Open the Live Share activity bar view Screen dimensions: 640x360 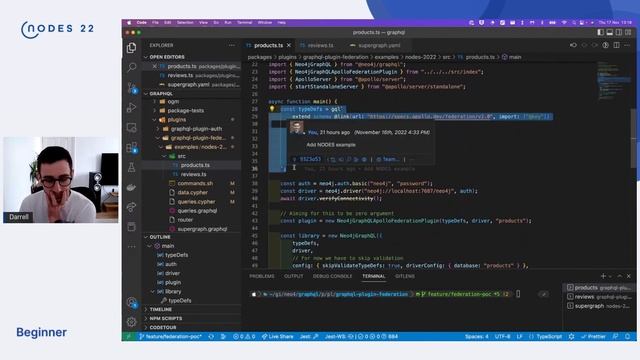(131, 207)
